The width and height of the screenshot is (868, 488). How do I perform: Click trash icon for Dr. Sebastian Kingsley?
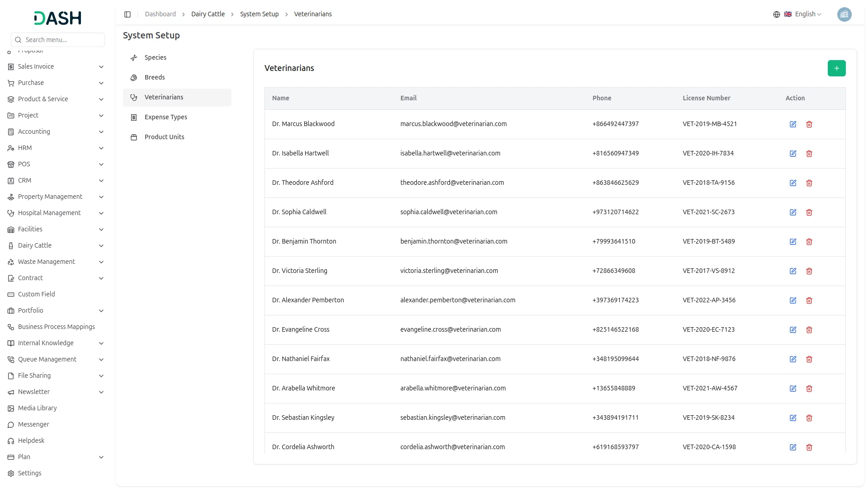click(809, 418)
